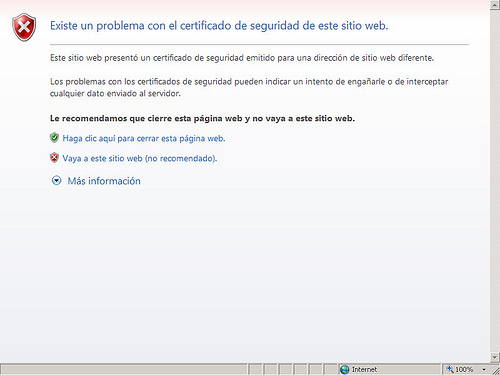Click Vaya a este sitio web (no recomendado)

(140, 158)
